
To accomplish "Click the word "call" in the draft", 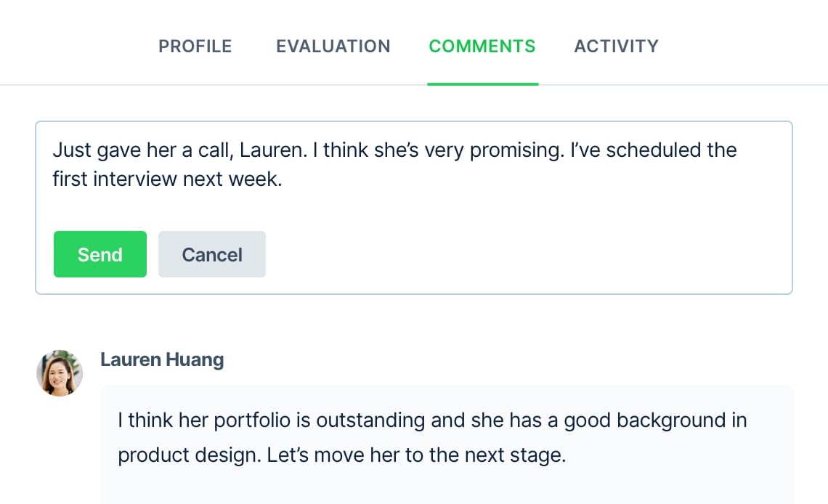I will coord(216,150).
